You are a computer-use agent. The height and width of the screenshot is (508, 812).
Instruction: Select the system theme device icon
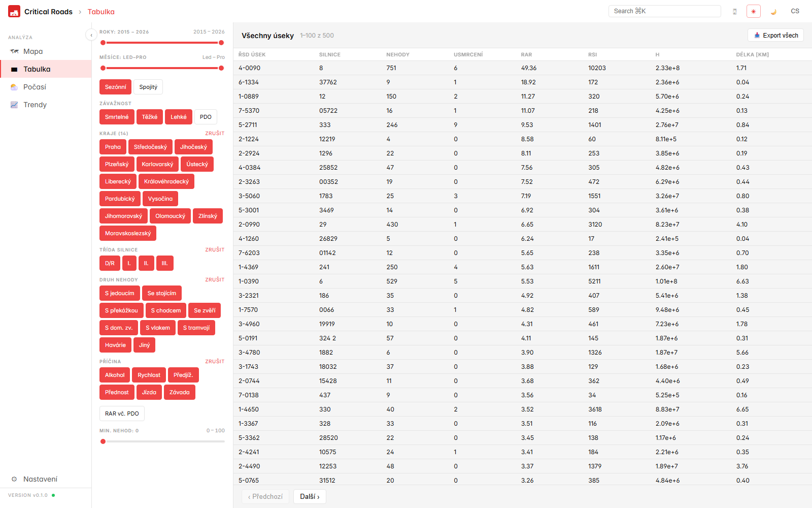[x=734, y=11]
